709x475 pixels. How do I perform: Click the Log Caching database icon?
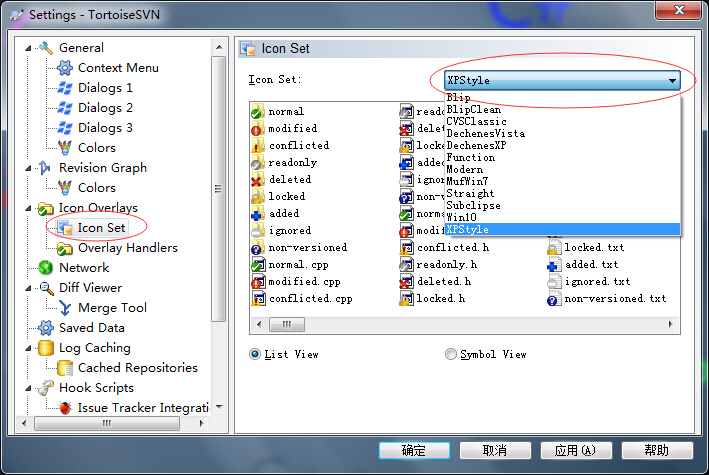pos(46,347)
